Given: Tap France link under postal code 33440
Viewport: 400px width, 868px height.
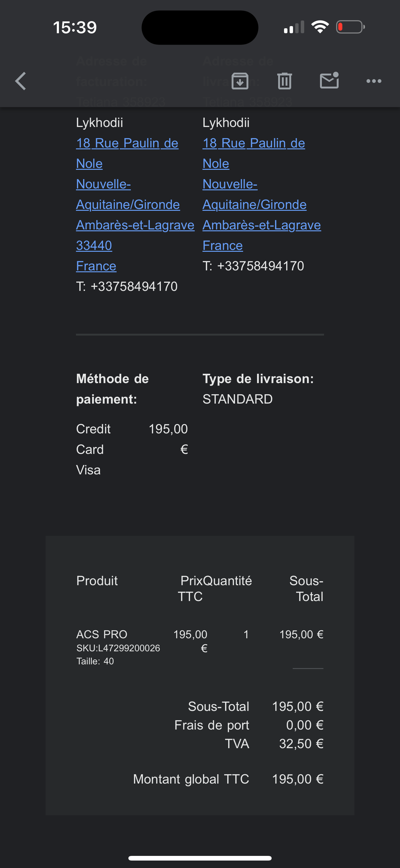Looking at the screenshot, I should (96, 266).
